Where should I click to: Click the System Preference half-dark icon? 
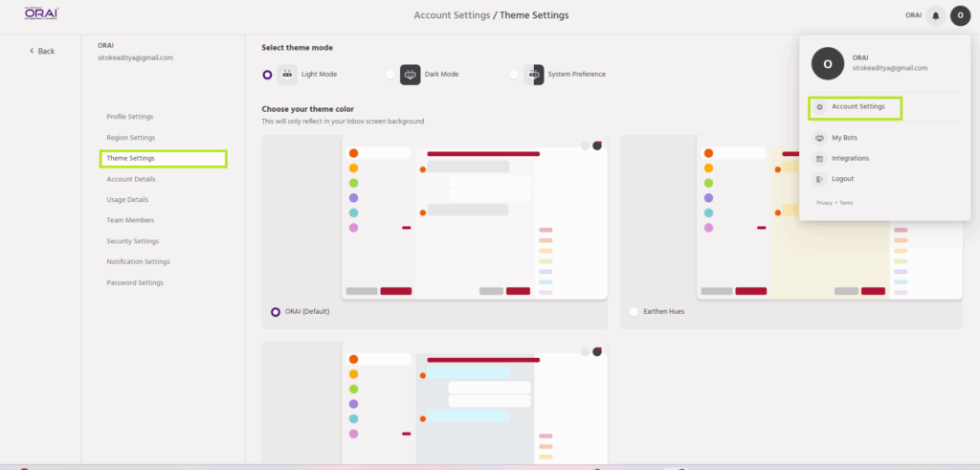tap(534, 75)
